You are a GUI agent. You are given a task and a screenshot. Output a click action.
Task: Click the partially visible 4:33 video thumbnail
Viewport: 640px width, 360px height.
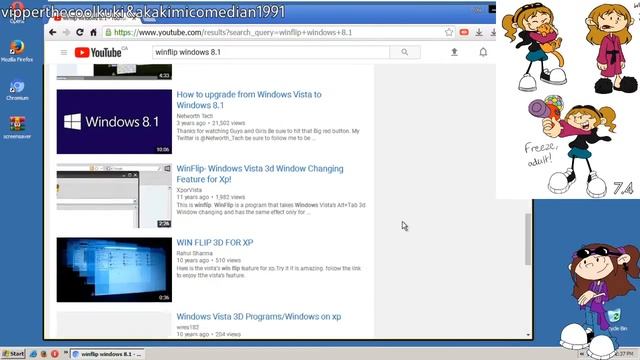click(x=114, y=72)
